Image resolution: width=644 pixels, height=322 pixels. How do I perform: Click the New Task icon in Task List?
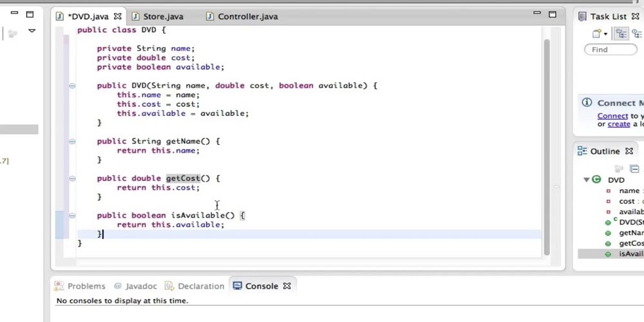(x=596, y=34)
